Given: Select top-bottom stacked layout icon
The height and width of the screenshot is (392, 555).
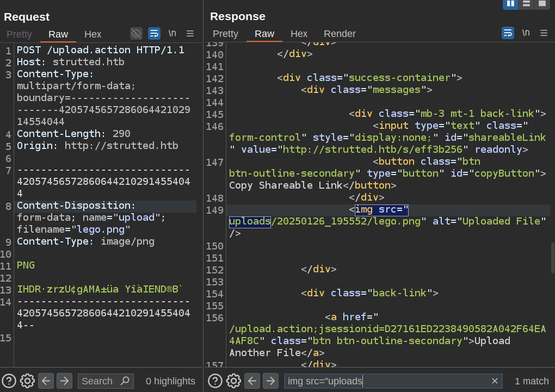Looking at the screenshot, I should 526,4.
